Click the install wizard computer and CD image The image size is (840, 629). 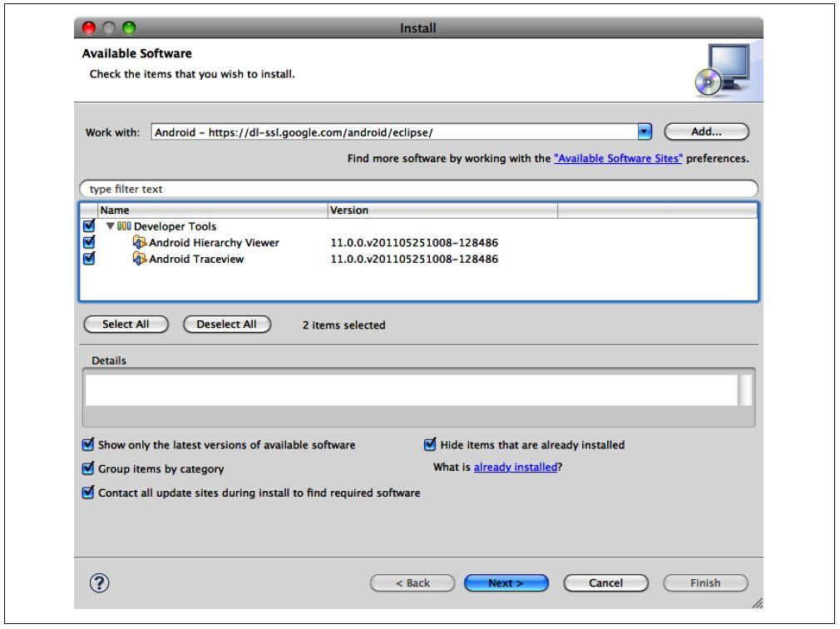click(x=723, y=70)
